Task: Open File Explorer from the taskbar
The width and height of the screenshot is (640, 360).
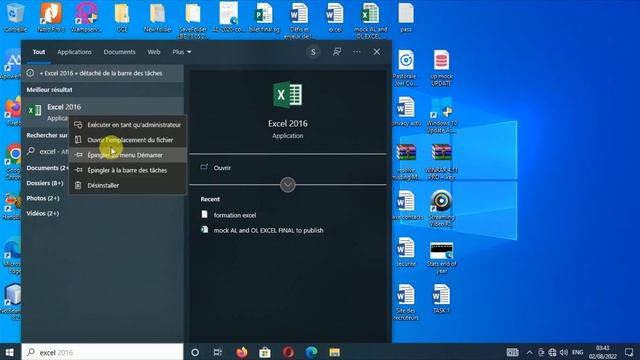Action: coord(335,352)
